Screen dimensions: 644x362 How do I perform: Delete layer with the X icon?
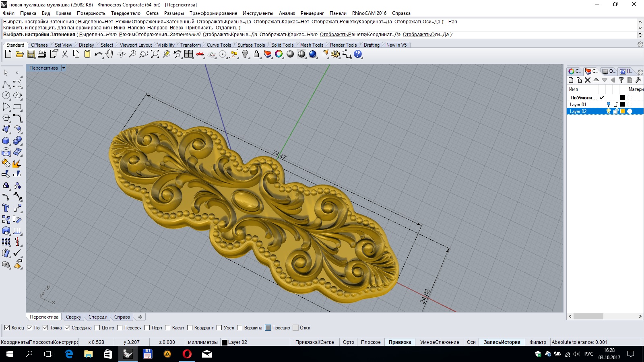tap(588, 80)
